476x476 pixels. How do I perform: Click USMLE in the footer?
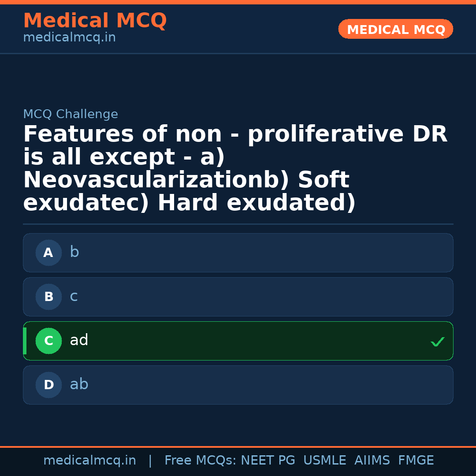click(x=324, y=461)
